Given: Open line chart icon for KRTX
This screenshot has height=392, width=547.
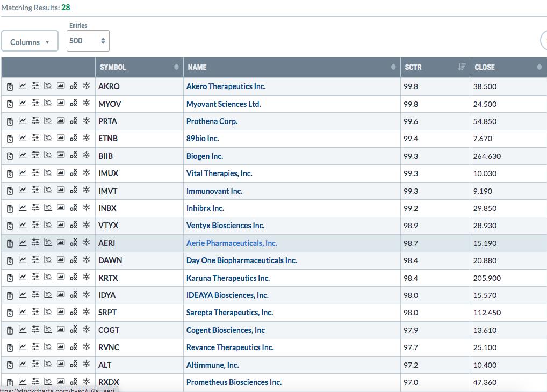Looking at the screenshot, I should click(23, 278).
